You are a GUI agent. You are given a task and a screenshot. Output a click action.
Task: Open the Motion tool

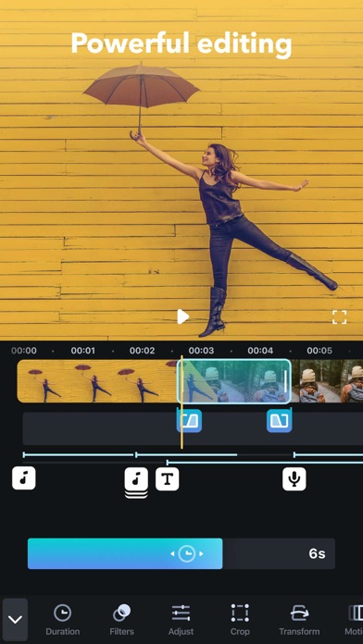pos(354,619)
